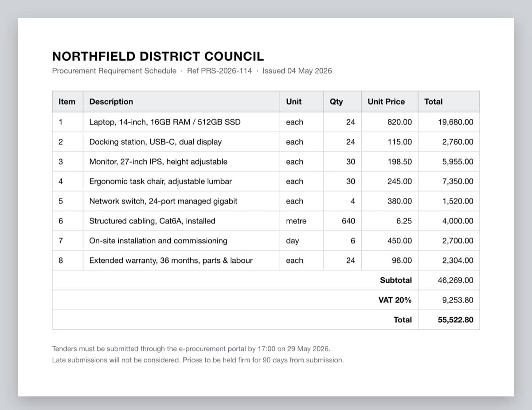This screenshot has width=532, height=410.
Task: Click "Ergonomic task chair, adjustable lumbar"
Action: [160, 181]
